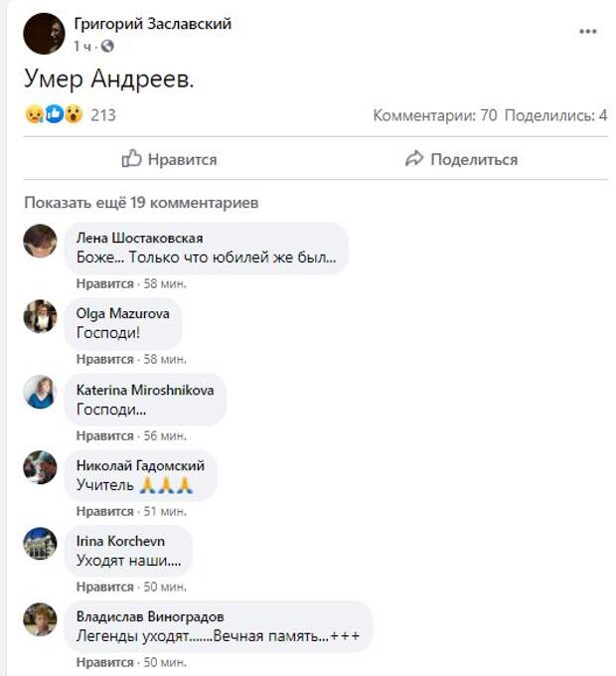
Task: Open Григорий Заславский profile picture
Action: [44, 34]
